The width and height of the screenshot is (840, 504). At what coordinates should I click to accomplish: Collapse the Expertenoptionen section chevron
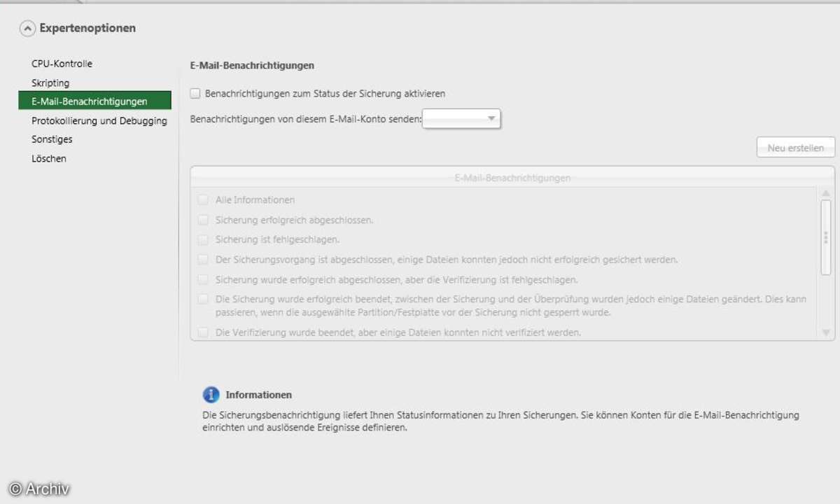point(27,29)
